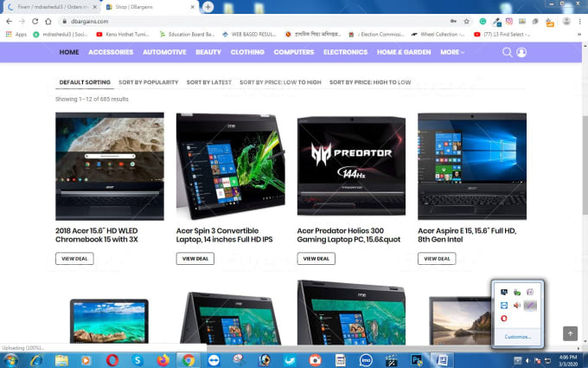
Task: Go back using the browser back arrow
Action: (9, 22)
